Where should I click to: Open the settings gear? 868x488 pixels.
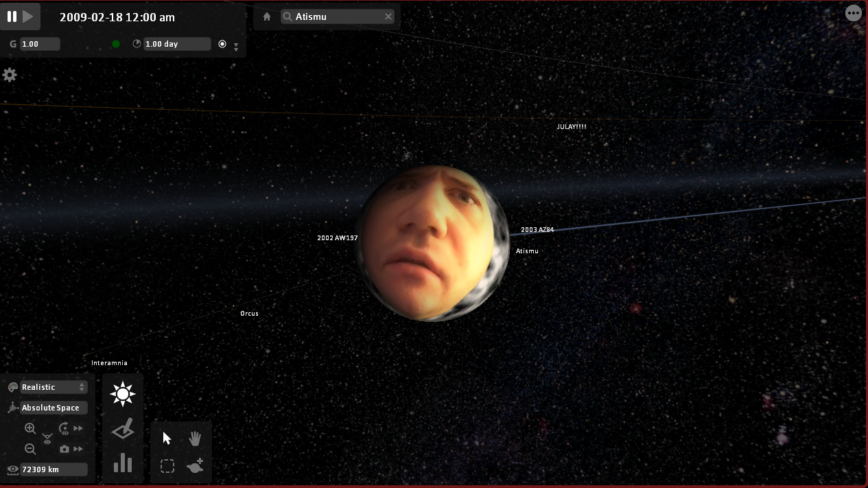(x=10, y=75)
